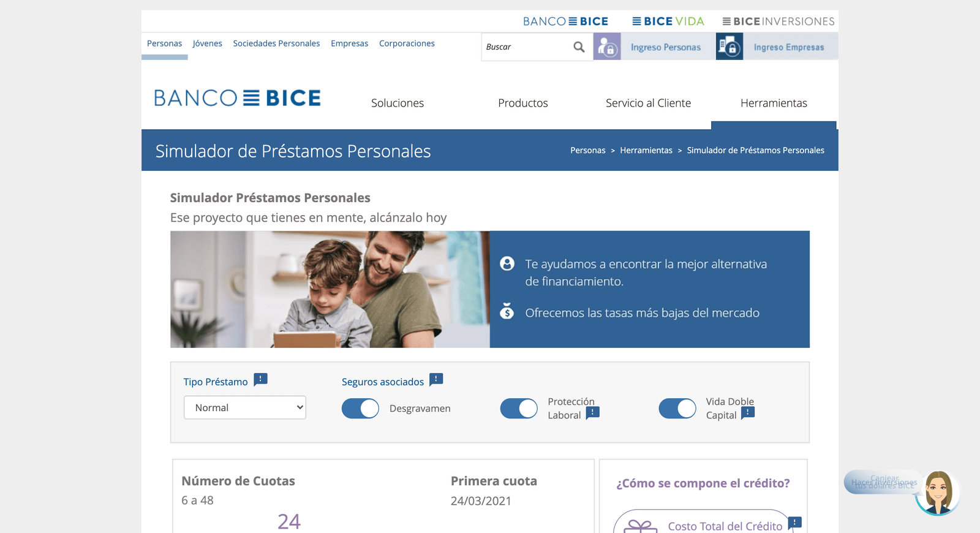Click the Ingreso Empresas lock icon

(729, 47)
